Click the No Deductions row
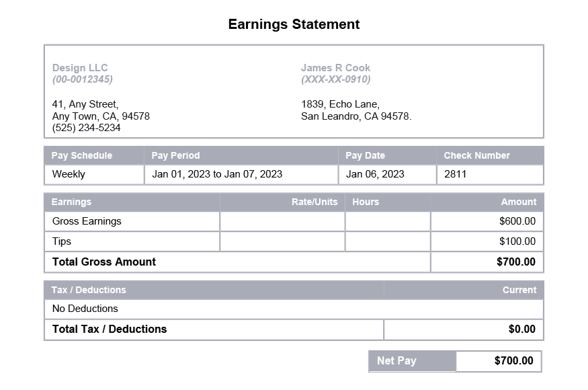This screenshot has height=390, width=588. click(x=85, y=309)
